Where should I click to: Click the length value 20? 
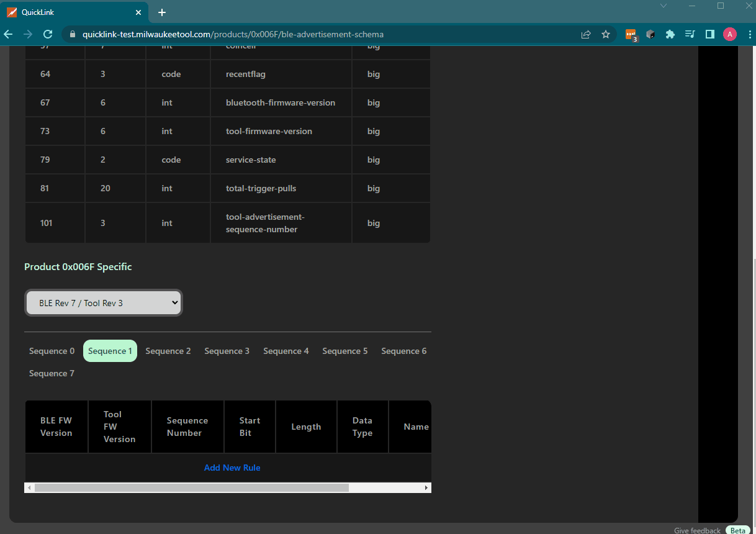tap(106, 188)
